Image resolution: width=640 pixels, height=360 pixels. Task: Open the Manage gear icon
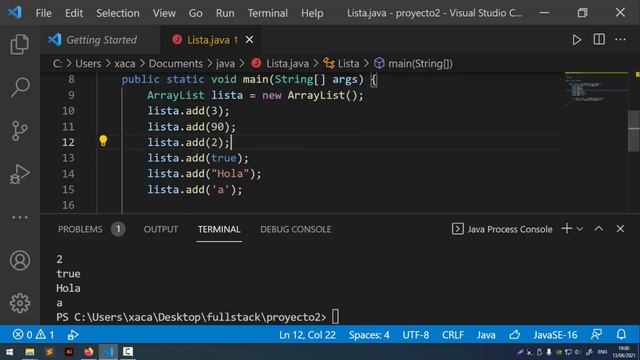click(20, 303)
